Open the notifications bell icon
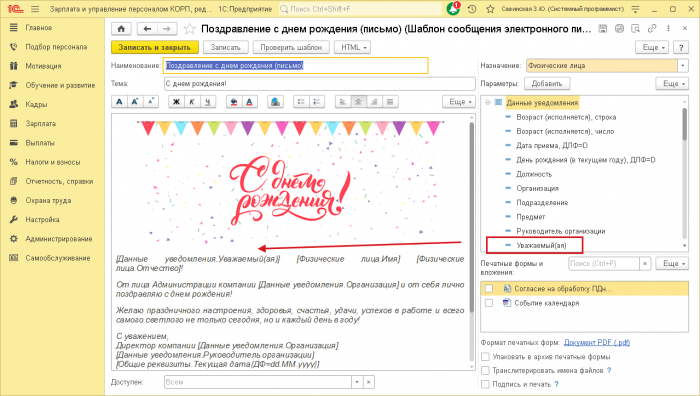700x396 pixels. coord(453,9)
